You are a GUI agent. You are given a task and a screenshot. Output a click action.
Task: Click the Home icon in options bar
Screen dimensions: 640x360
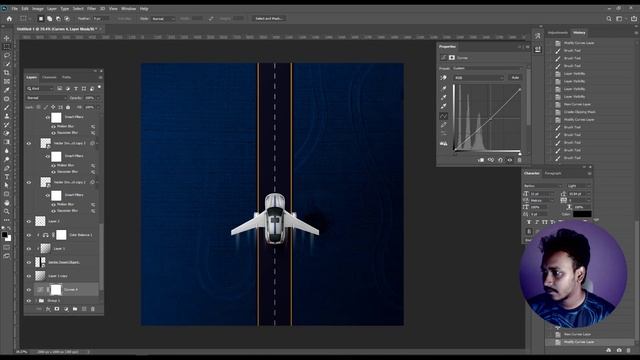(x=9, y=18)
